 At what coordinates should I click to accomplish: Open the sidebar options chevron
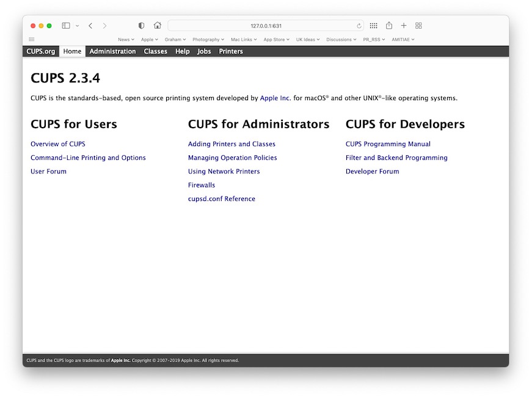coord(78,26)
